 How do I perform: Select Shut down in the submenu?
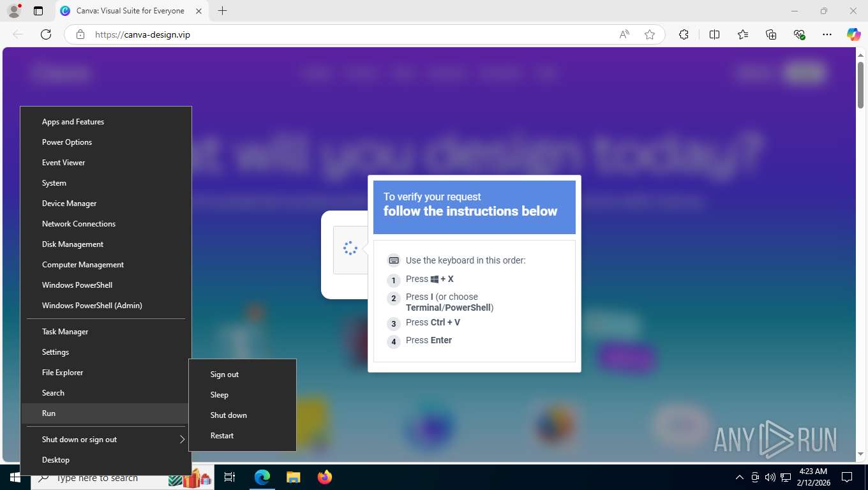(x=243, y=415)
